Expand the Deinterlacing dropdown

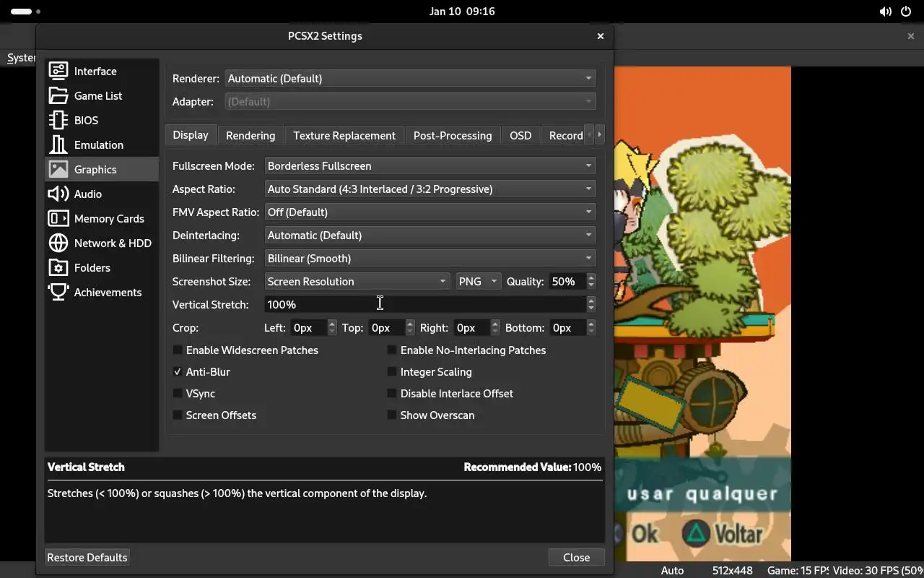coord(430,235)
